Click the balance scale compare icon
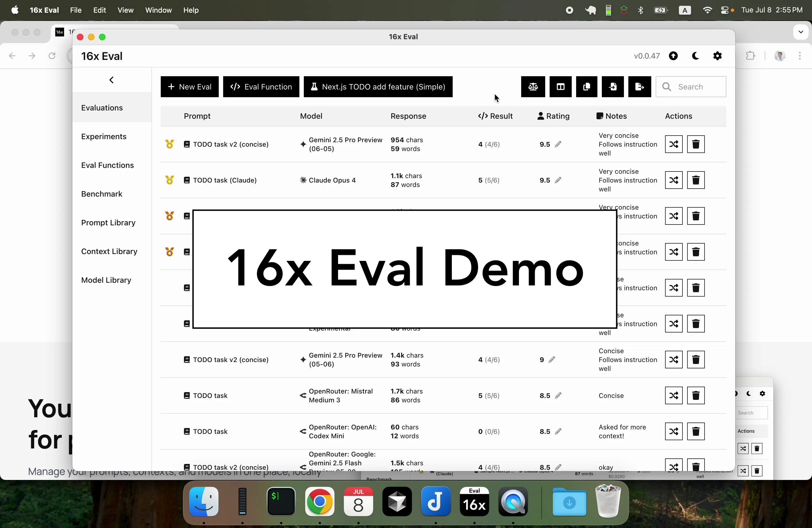This screenshot has width=812, height=528. tap(533, 87)
